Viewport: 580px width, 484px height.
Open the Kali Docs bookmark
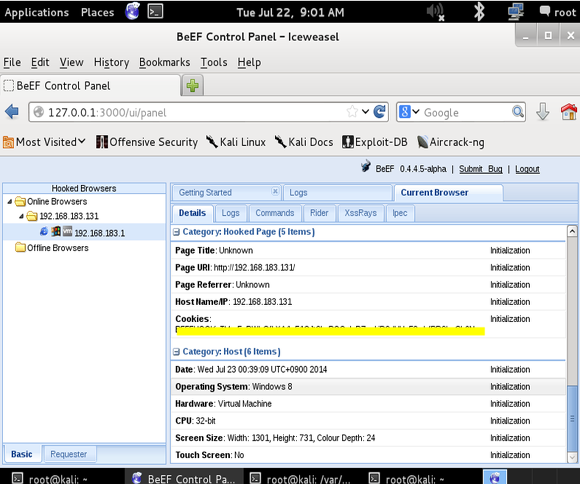(x=304, y=142)
